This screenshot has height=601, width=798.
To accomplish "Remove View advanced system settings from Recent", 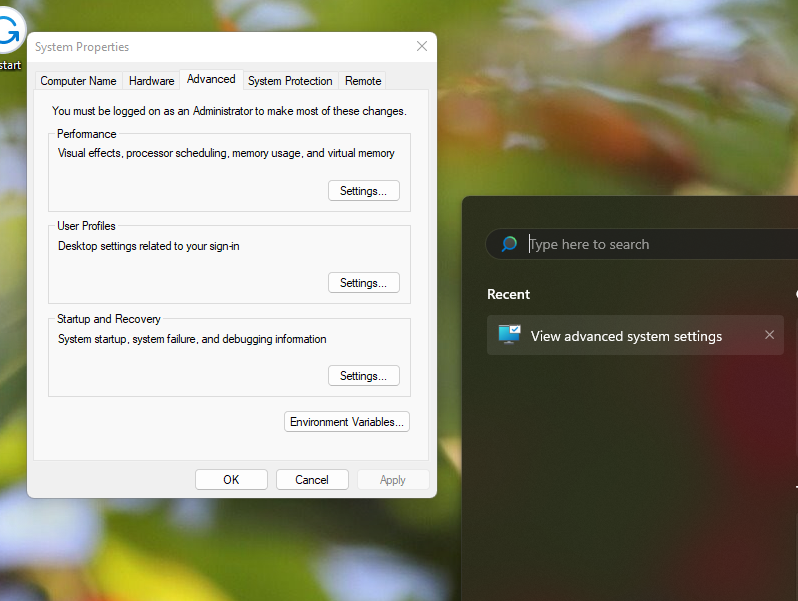I will (770, 335).
